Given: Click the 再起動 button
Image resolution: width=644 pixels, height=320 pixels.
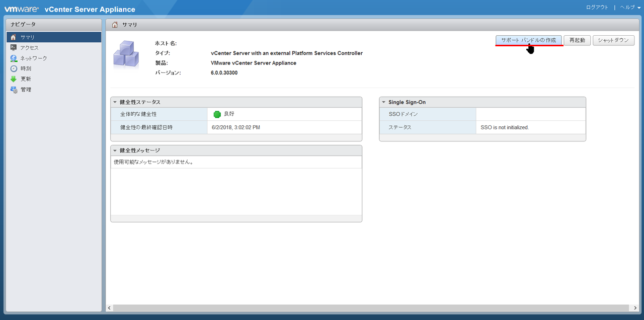Looking at the screenshot, I should pyautogui.click(x=577, y=40).
